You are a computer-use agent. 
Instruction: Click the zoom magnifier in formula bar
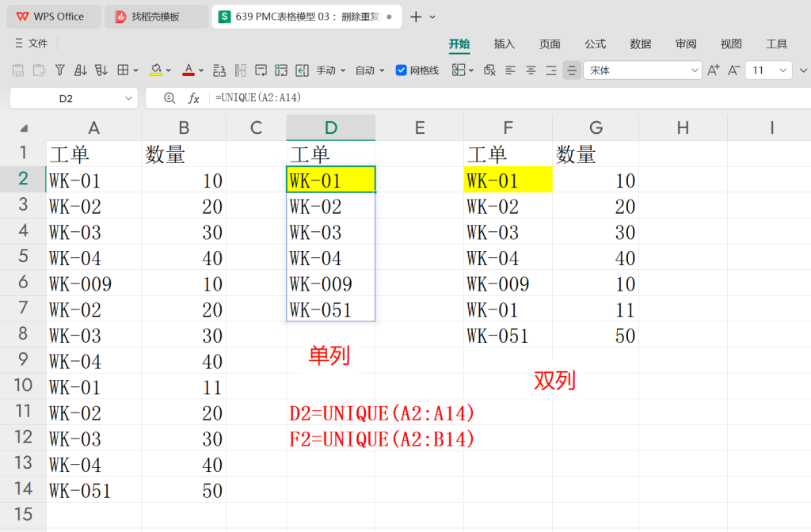pyautogui.click(x=169, y=97)
